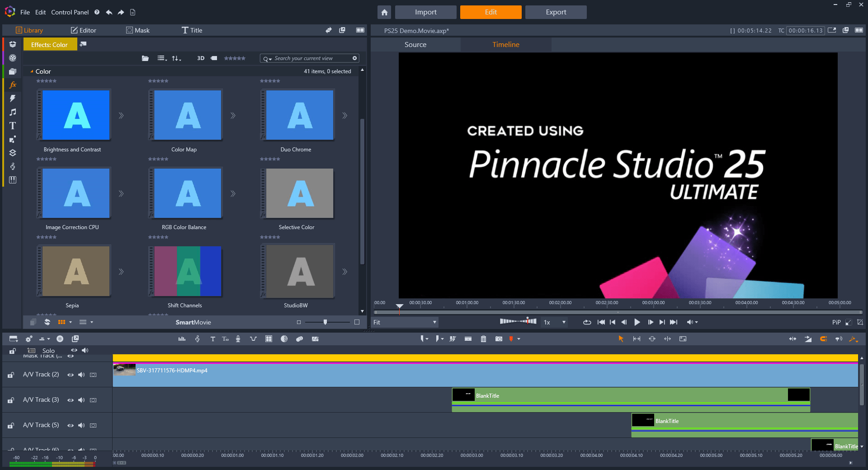Image resolution: width=868 pixels, height=470 pixels.
Task: Mute audio on A/V Track (3)
Action: (81, 400)
